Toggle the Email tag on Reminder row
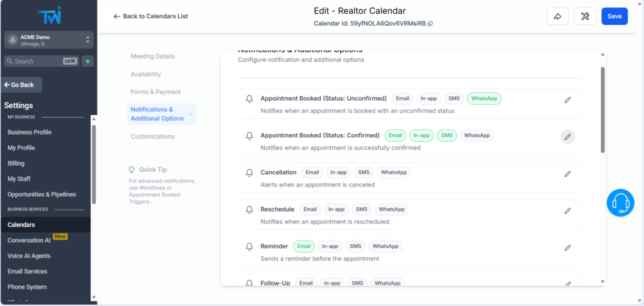Screen dimensions: 644x306 303,247
